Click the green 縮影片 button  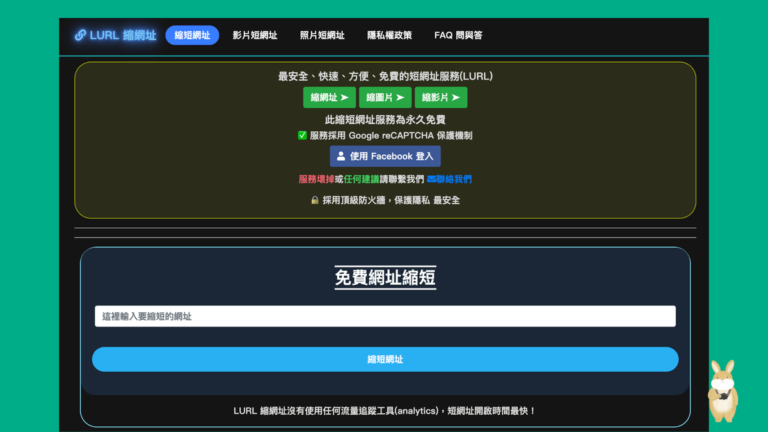pos(441,97)
